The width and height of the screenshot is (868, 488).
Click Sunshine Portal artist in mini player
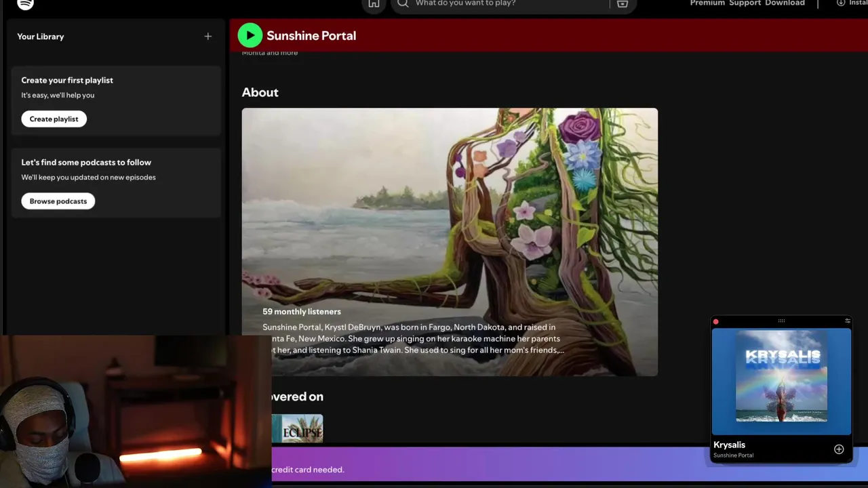click(x=733, y=455)
